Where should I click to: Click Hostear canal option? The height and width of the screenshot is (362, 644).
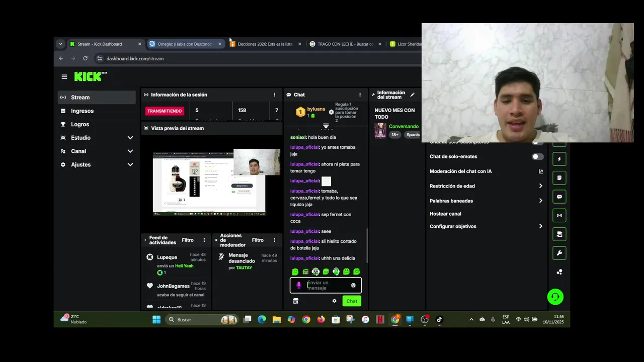click(445, 214)
